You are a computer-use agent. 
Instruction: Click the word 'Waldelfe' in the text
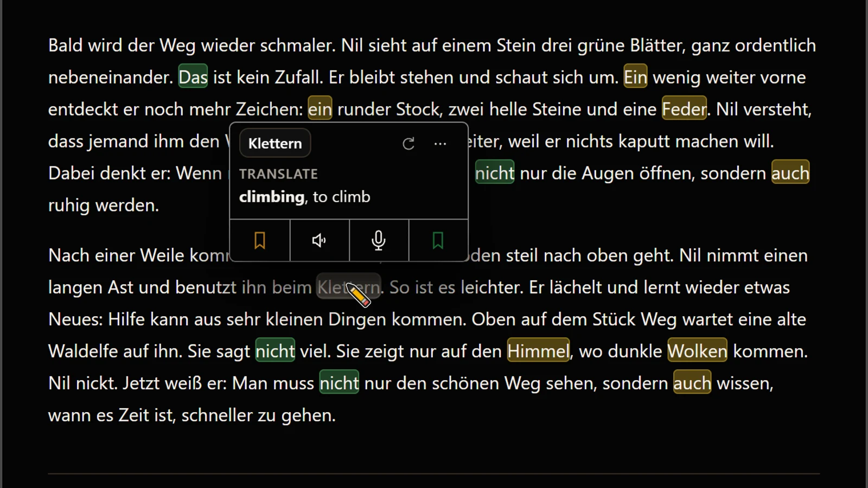tap(83, 351)
